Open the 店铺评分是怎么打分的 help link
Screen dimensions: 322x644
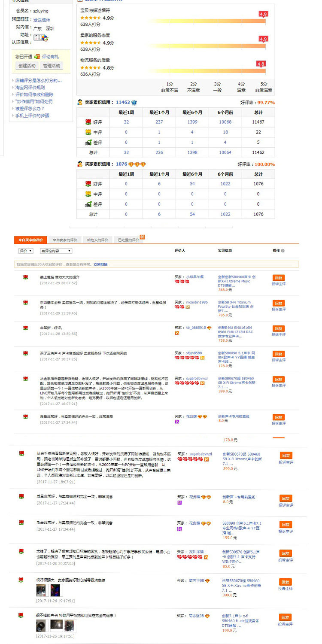pyautogui.click(x=39, y=80)
